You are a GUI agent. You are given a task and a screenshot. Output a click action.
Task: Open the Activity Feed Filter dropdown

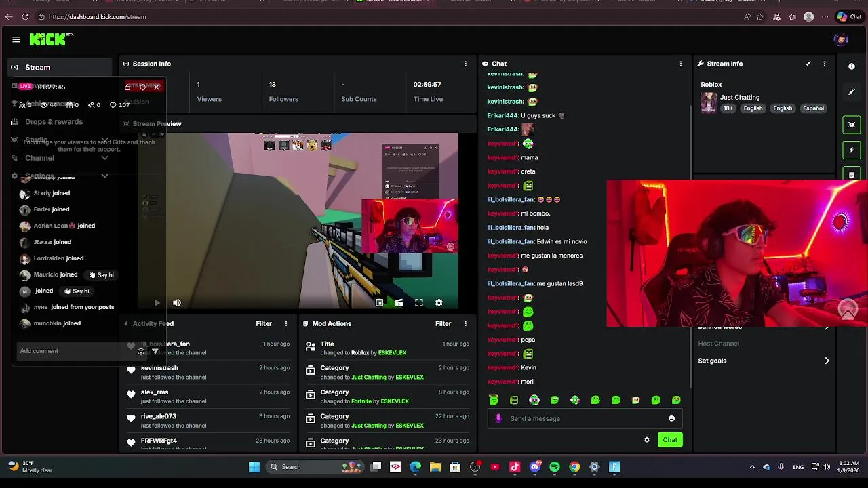click(x=264, y=324)
